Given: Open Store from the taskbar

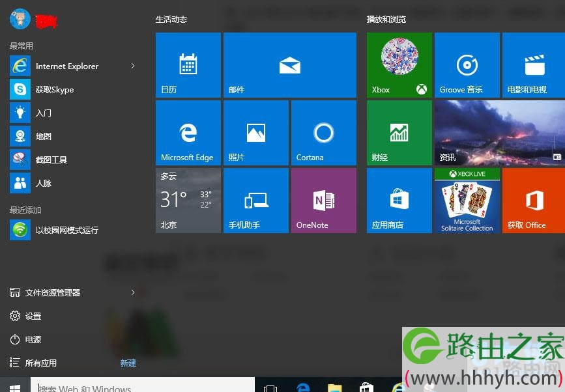Looking at the screenshot, I should (x=366, y=387).
